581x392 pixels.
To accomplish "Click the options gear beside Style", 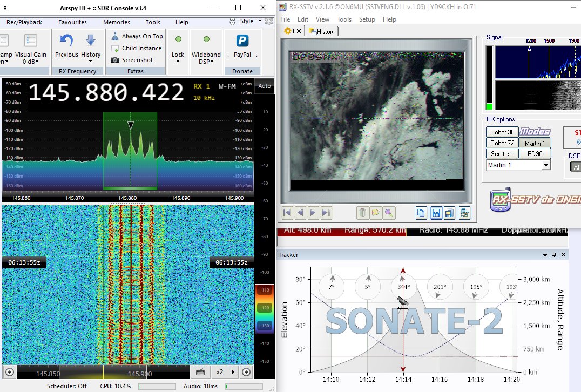I will pos(269,22).
